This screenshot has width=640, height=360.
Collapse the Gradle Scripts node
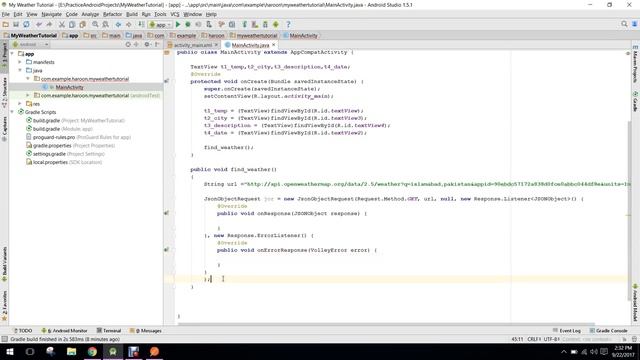pyautogui.click(x=12, y=112)
